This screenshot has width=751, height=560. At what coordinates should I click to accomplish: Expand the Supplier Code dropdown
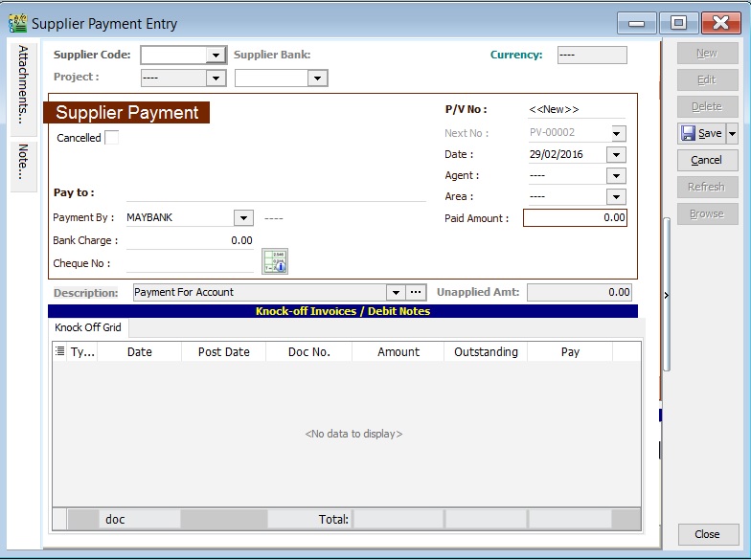coord(216,56)
